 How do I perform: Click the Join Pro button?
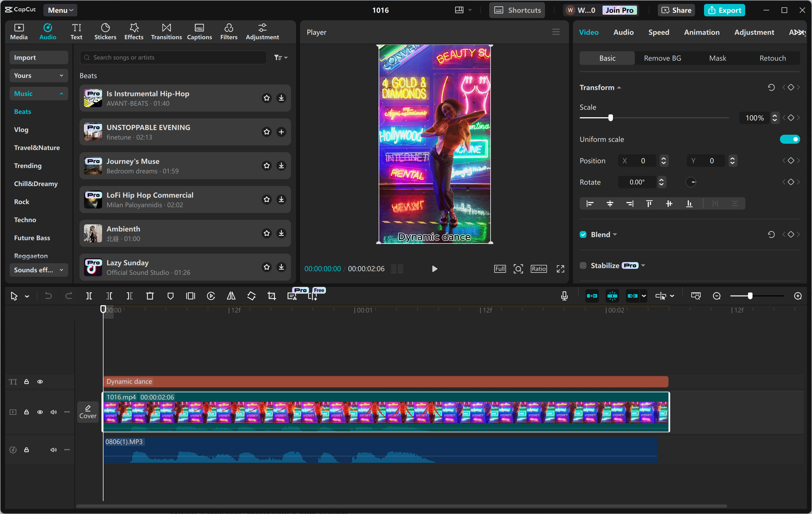pos(620,10)
